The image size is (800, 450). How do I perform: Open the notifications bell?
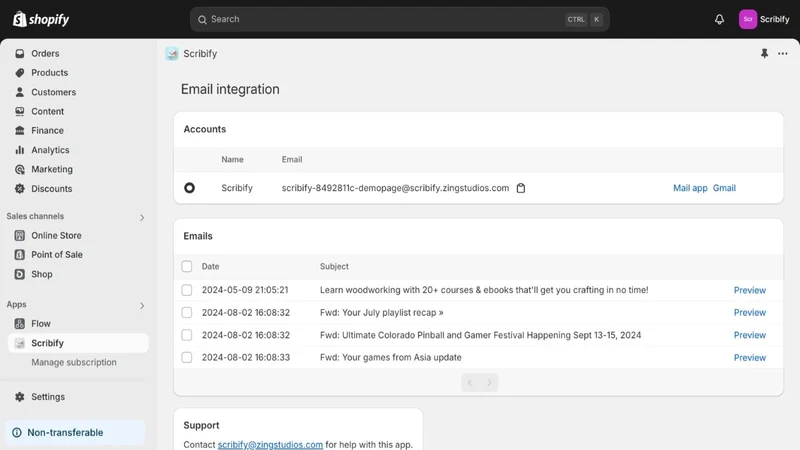pyautogui.click(x=719, y=19)
